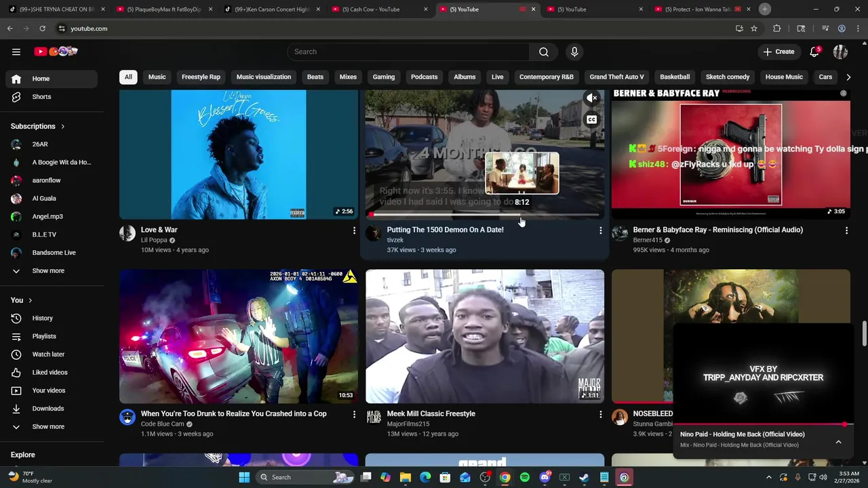Image resolution: width=868 pixels, height=488 pixels.
Task: Select the Contemporary R&B chip
Action: [x=547, y=77]
